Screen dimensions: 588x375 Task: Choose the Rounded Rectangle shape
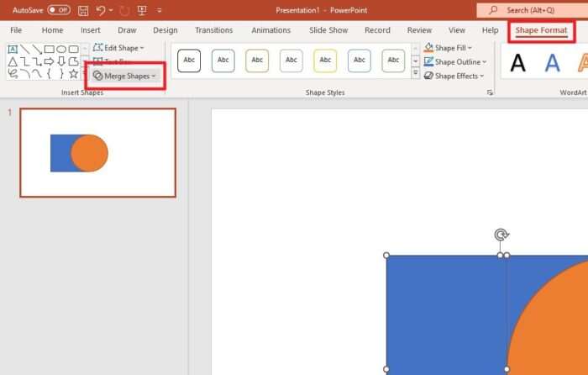tap(74, 49)
